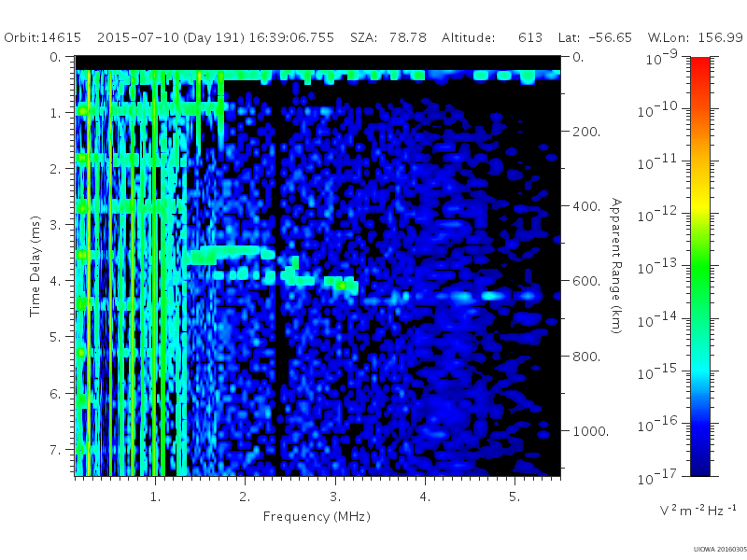Select the date 2015-07-10 text
Image resolution: width=747 pixels, height=560 pixels.
(137, 37)
